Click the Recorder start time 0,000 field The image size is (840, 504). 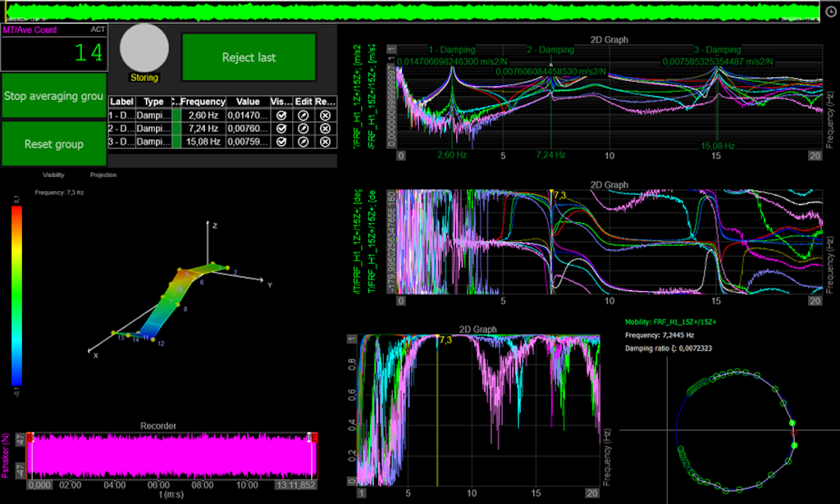click(39, 484)
